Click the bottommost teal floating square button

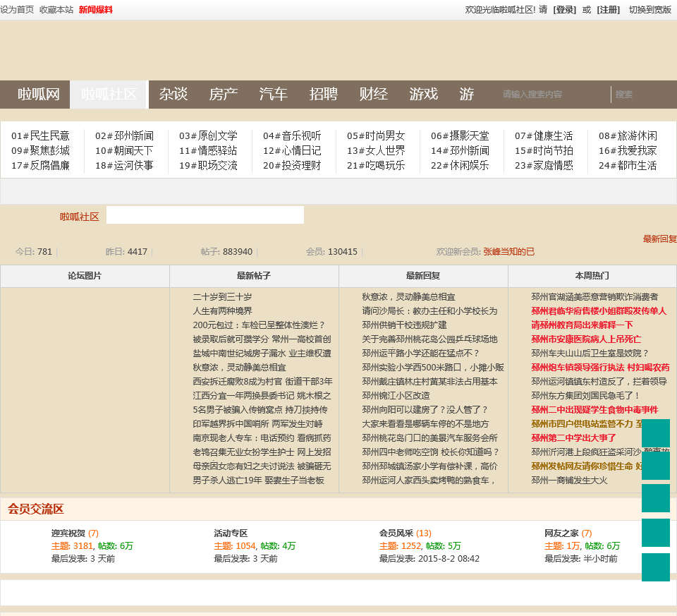pos(655,567)
